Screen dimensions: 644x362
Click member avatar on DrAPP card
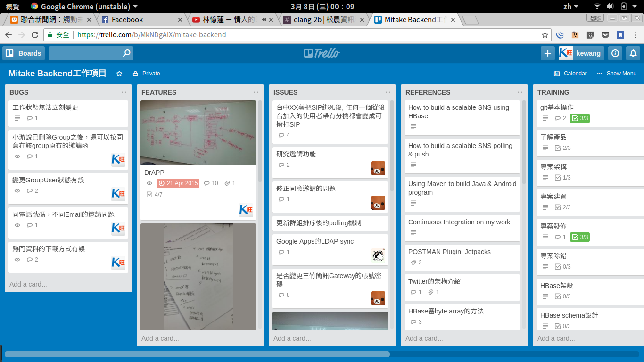[246, 210]
